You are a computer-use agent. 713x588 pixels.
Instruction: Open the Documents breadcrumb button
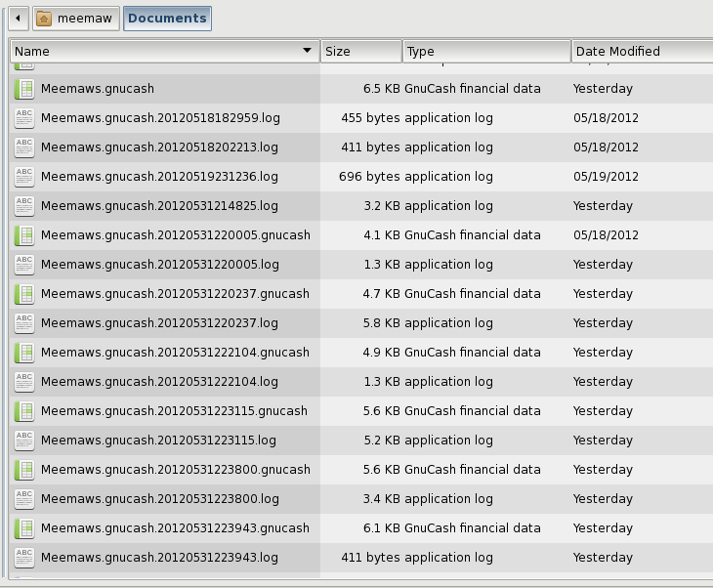click(x=167, y=19)
